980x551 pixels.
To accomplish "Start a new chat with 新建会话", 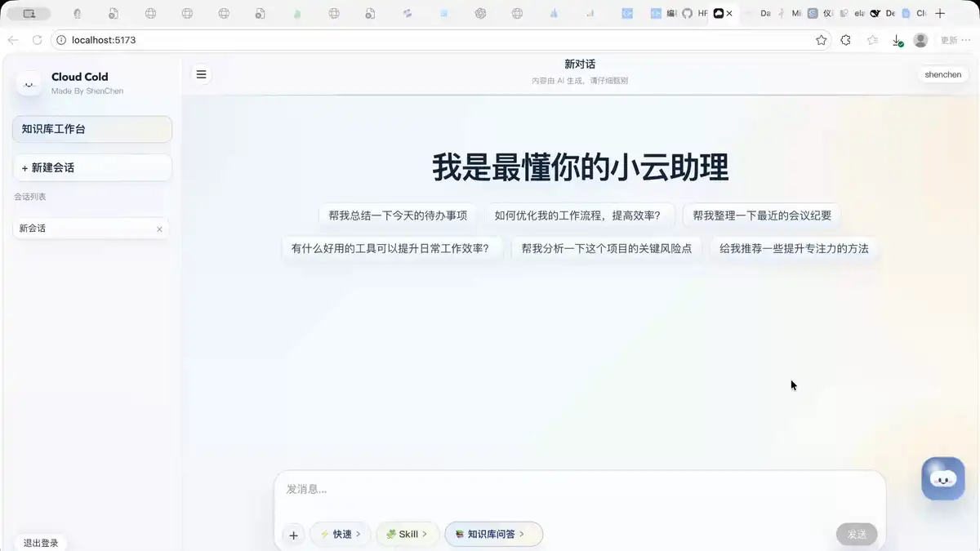I will (92, 167).
